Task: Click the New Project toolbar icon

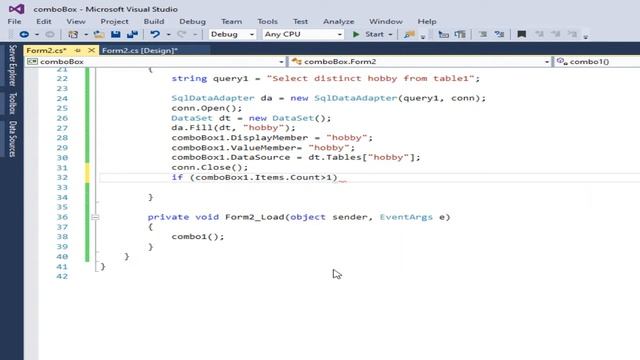Action: pyautogui.click(x=73, y=34)
